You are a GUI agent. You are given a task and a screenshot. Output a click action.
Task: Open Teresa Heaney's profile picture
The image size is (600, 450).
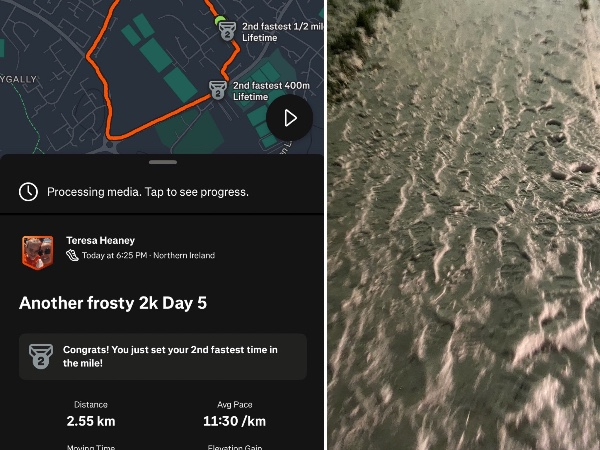point(38,253)
